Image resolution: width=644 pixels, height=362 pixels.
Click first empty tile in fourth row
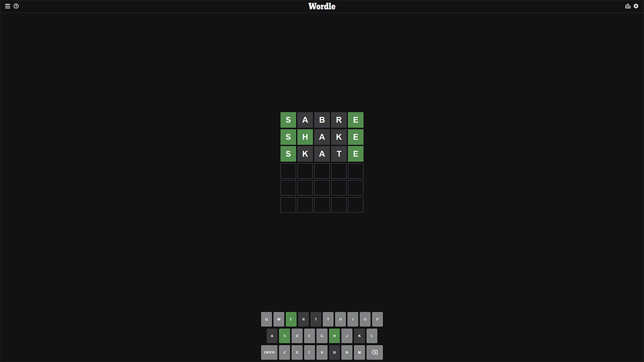coord(288,171)
